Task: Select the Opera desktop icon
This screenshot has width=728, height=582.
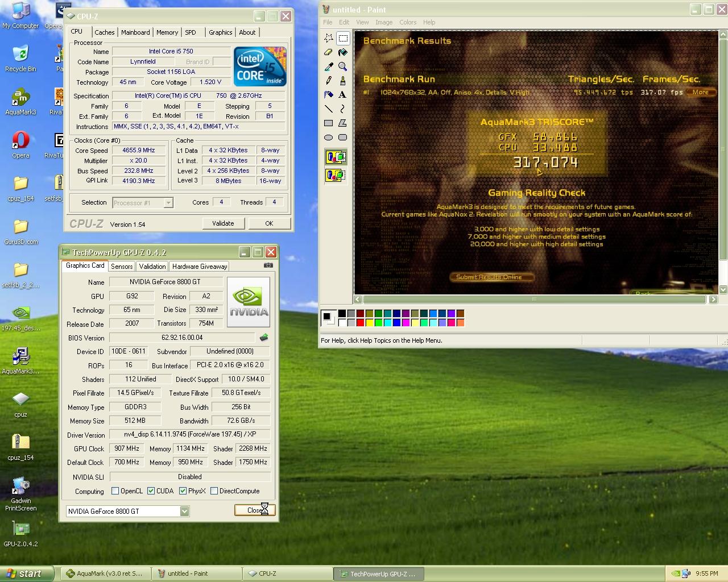Action: (20, 144)
